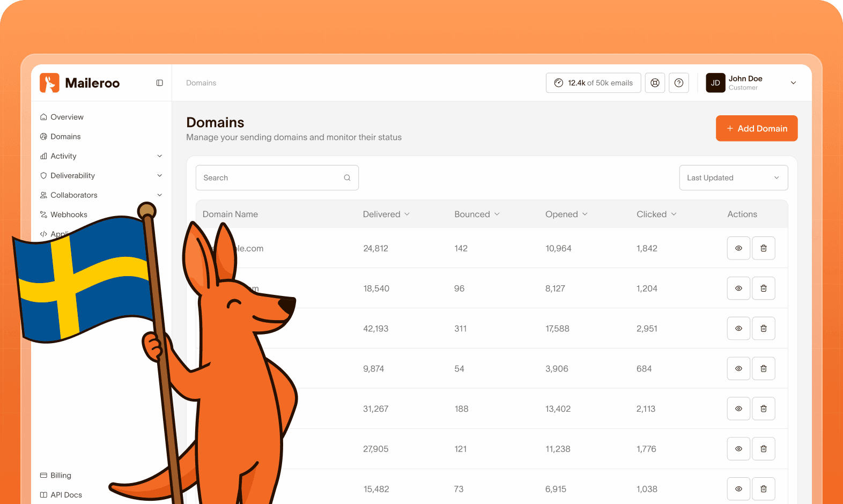Screen dimensions: 843x504
Task: View the domain with 18,540 delivered
Action: click(738, 288)
